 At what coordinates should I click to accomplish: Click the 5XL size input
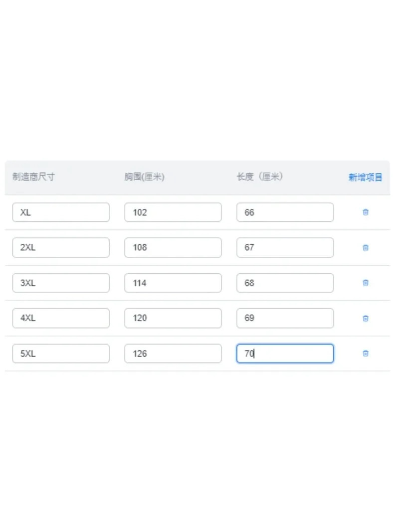click(x=61, y=354)
